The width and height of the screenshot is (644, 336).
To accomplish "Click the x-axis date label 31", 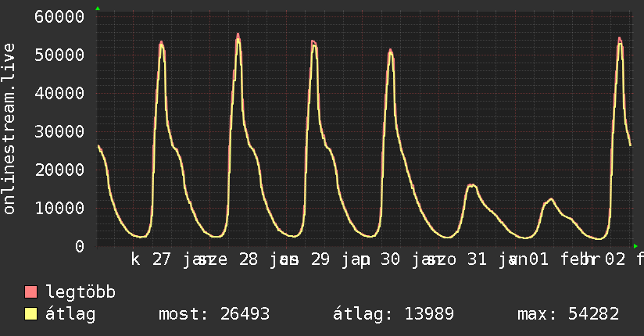I will (477, 259).
